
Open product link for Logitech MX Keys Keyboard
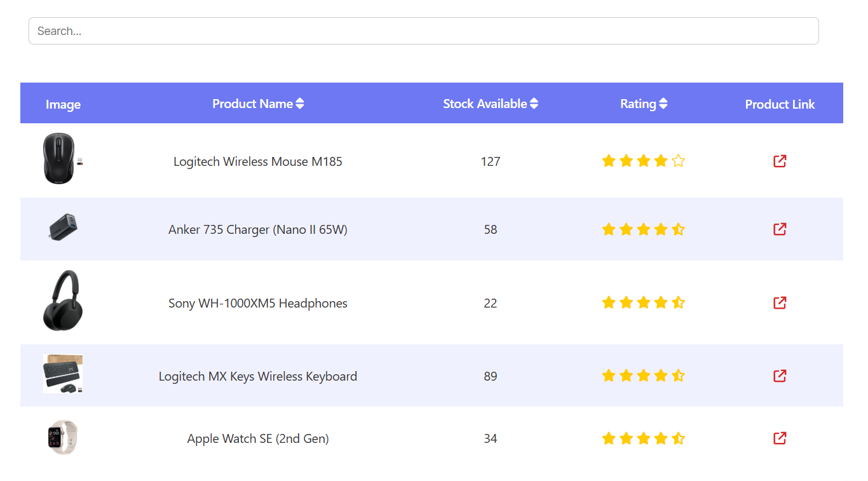(780, 376)
